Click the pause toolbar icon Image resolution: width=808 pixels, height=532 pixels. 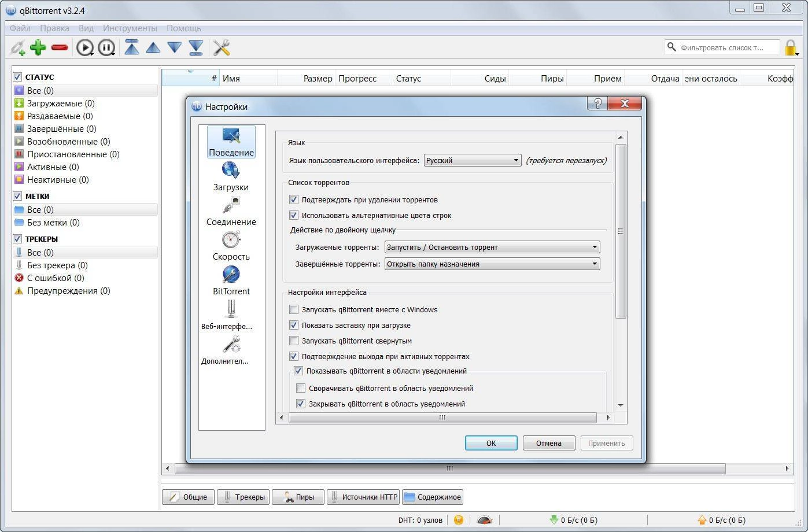click(x=106, y=47)
